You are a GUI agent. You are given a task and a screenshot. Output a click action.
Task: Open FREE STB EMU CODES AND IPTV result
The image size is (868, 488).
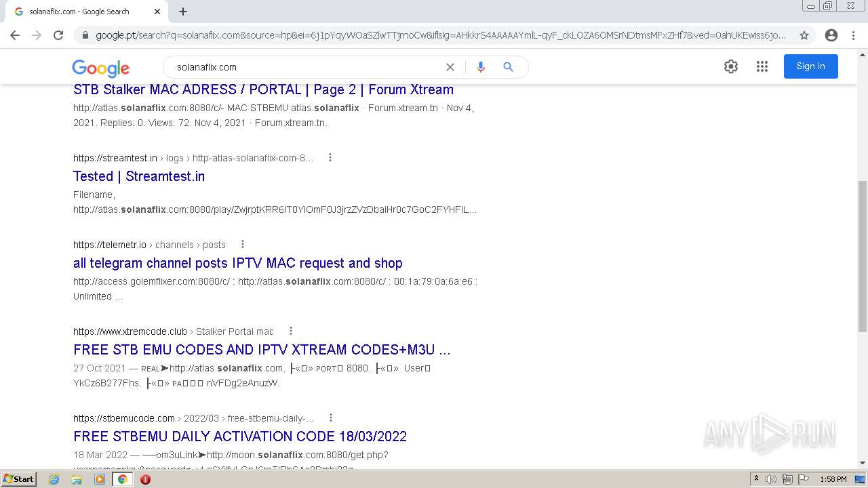click(x=262, y=350)
